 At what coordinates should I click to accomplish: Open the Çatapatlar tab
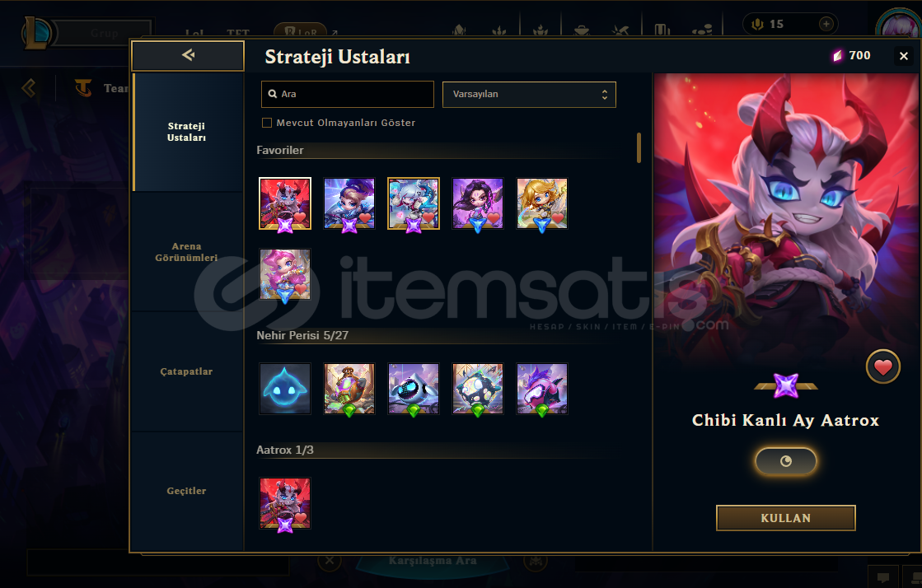tap(186, 371)
